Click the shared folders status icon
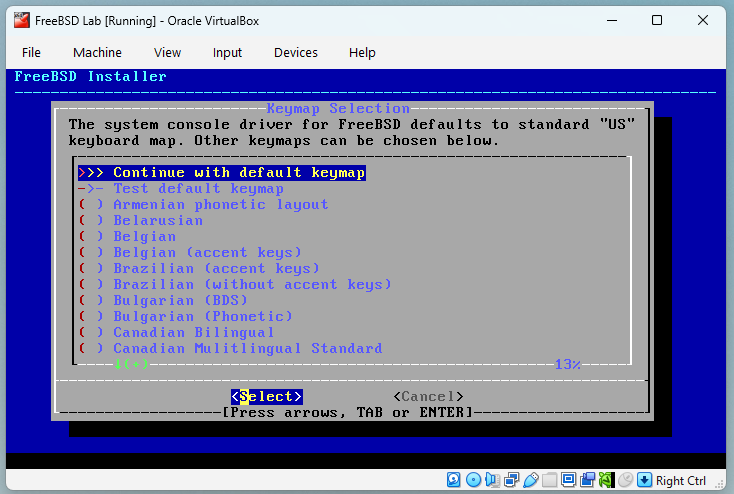 click(550, 479)
